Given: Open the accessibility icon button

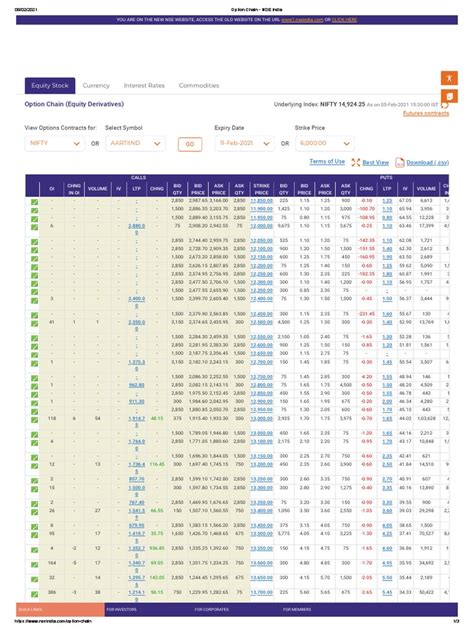Looking at the screenshot, I should tap(449, 78).
